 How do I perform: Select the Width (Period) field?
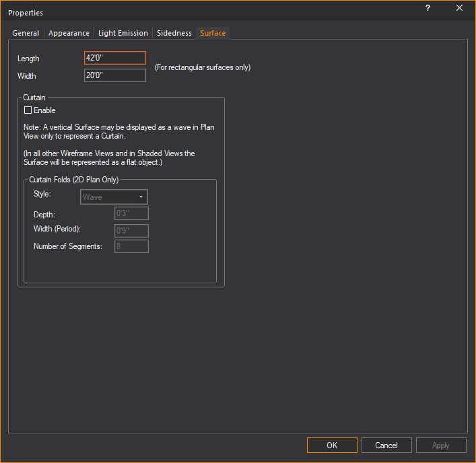[x=131, y=230]
